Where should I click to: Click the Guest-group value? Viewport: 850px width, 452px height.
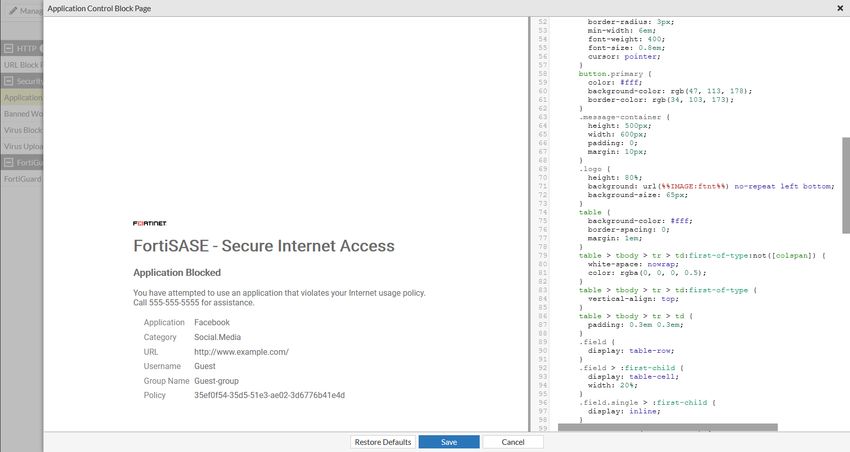216,381
